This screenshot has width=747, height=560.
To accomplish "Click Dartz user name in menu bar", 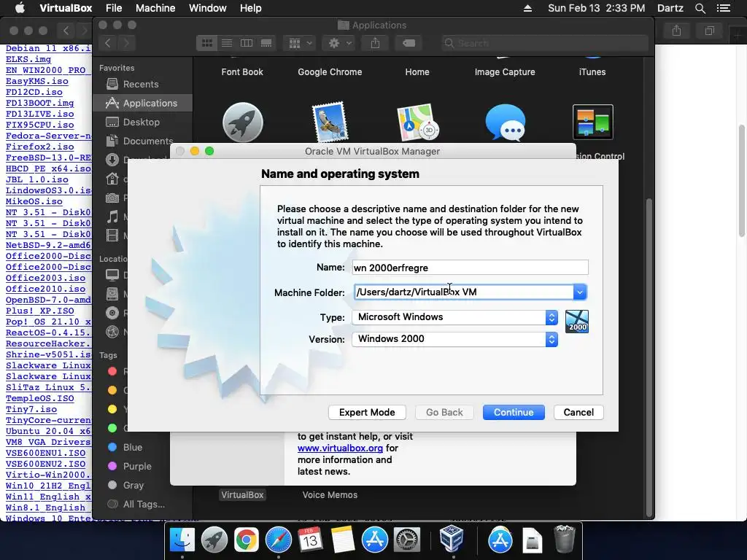I will pyautogui.click(x=670, y=8).
